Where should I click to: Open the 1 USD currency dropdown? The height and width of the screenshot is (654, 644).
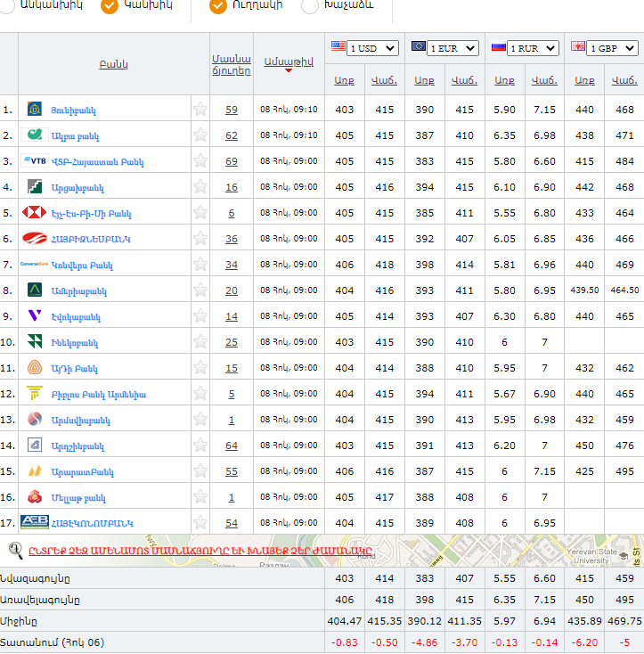(372, 48)
